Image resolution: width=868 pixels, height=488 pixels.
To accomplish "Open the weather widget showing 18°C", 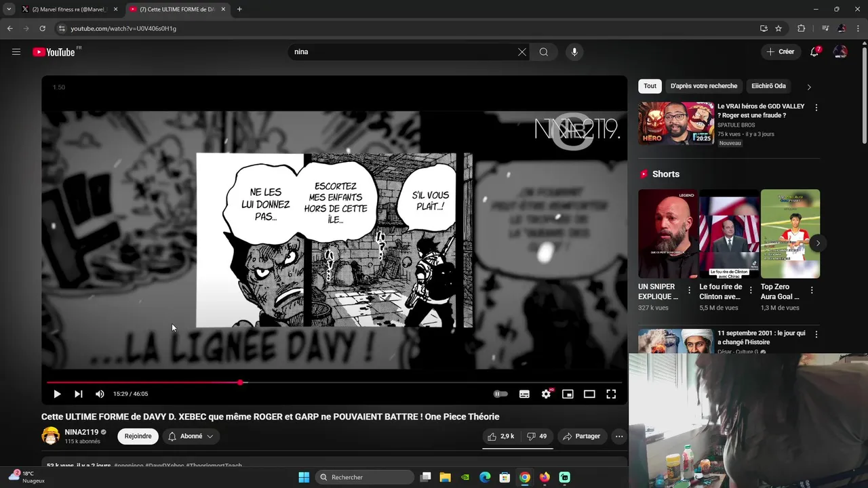I will (27, 476).
